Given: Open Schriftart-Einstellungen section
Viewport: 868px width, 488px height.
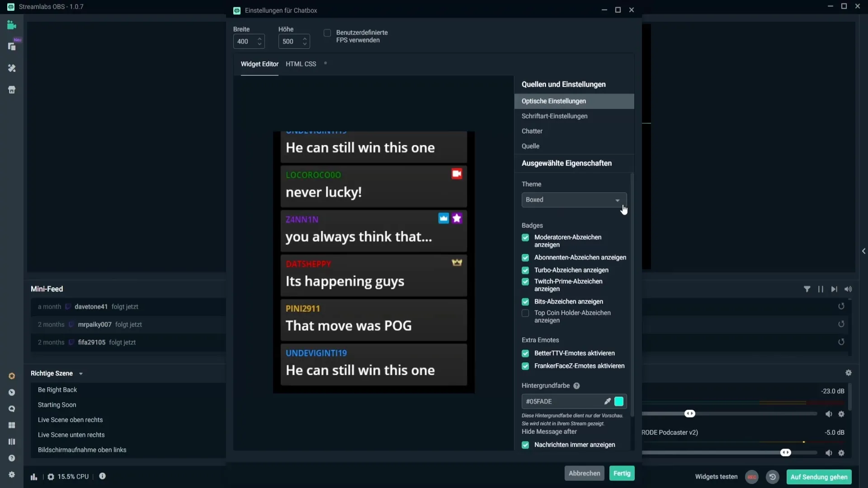Looking at the screenshot, I should coord(574,116).
